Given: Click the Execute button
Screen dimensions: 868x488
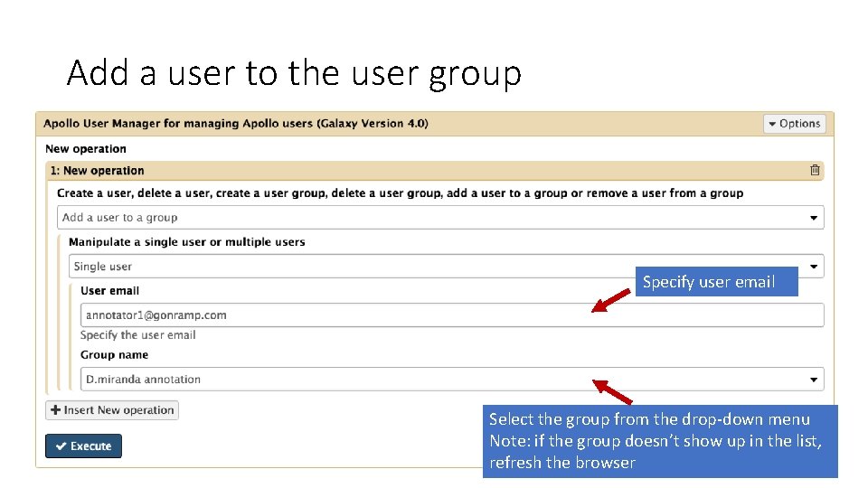Looking at the screenshot, I should point(83,446).
